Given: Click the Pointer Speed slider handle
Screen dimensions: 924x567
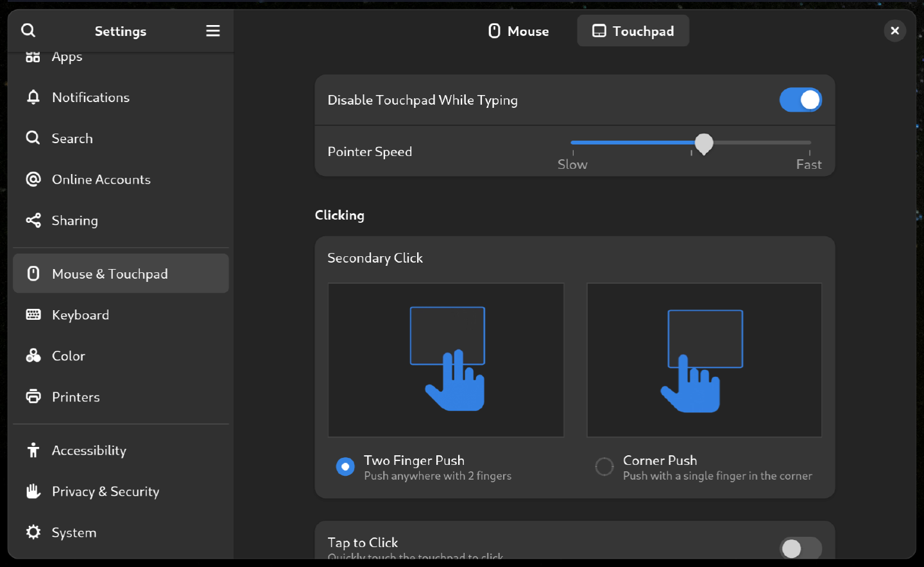Looking at the screenshot, I should tap(704, 143).
